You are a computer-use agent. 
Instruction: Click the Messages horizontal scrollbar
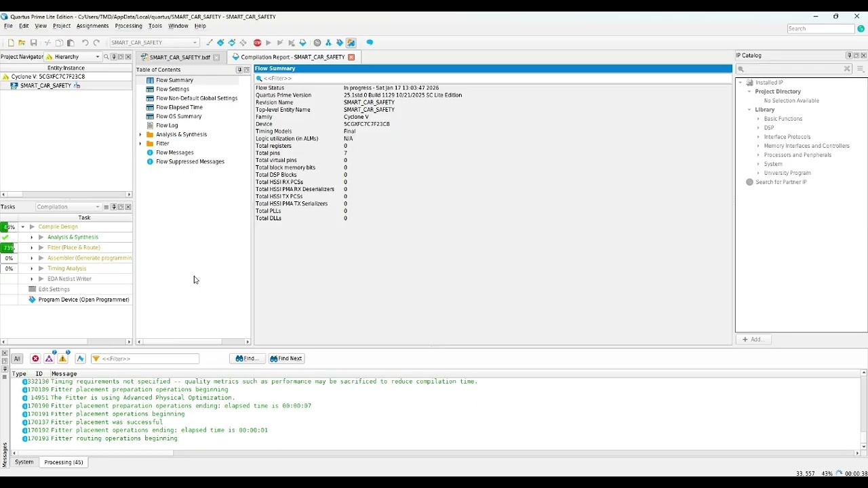(435, 453)
